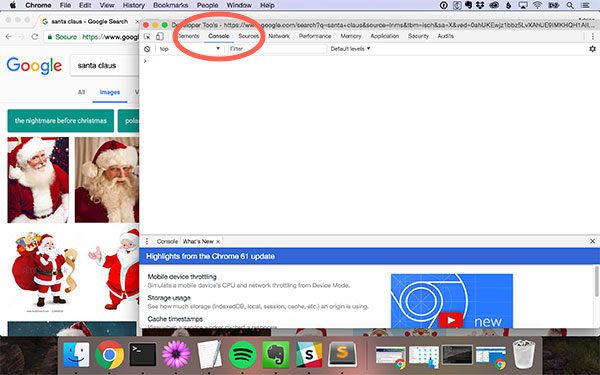600x375 pixels.
Task: Open the top context selector dropdown
Action: (x=190, y=49)
